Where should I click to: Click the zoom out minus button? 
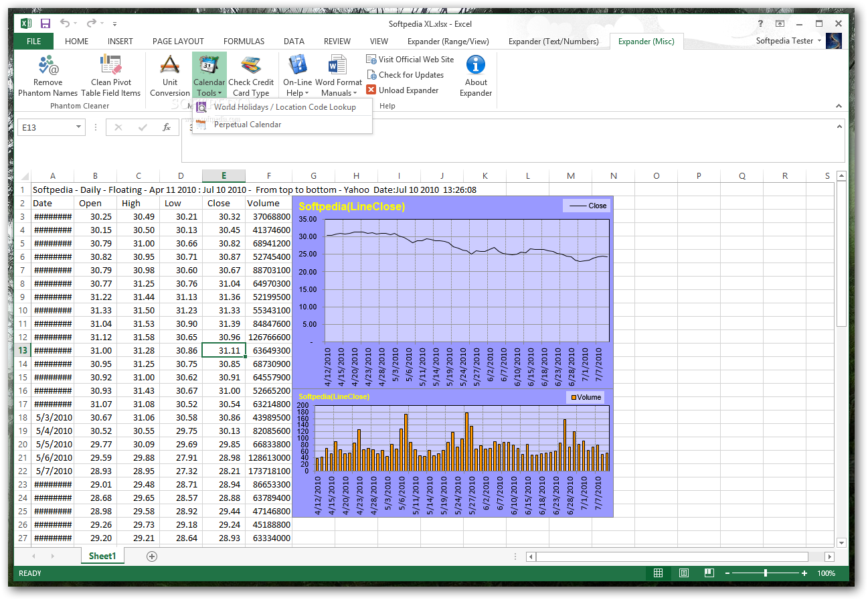727,573
